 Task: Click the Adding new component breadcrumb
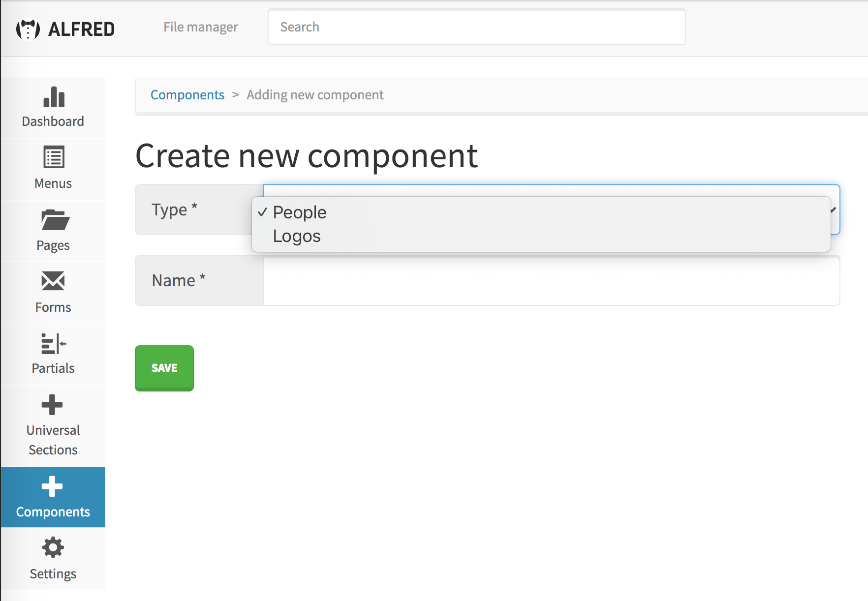pyautogui.click(x=314, y=94)
